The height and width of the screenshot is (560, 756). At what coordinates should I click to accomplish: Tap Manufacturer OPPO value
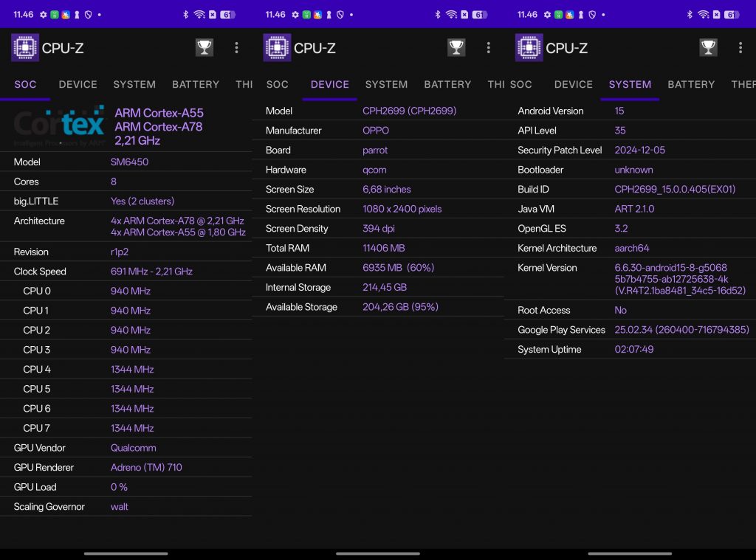[376, 131]
